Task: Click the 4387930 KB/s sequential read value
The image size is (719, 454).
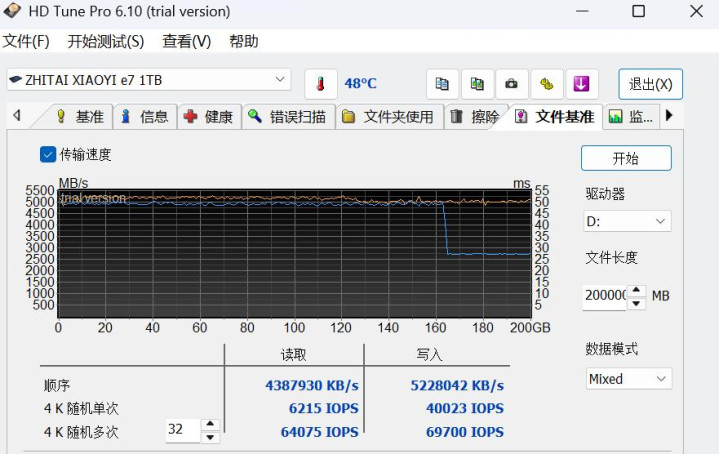Action: click(x=312, y=385)
